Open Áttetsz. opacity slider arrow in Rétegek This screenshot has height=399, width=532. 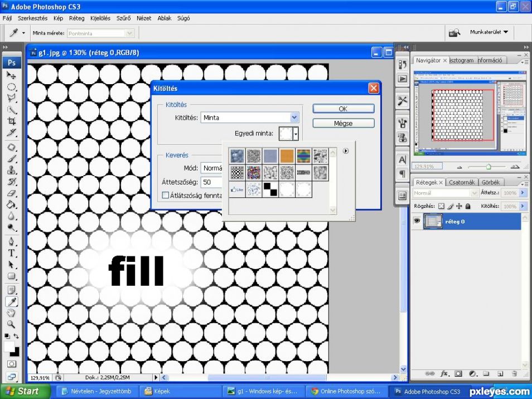tap(523, 193)
